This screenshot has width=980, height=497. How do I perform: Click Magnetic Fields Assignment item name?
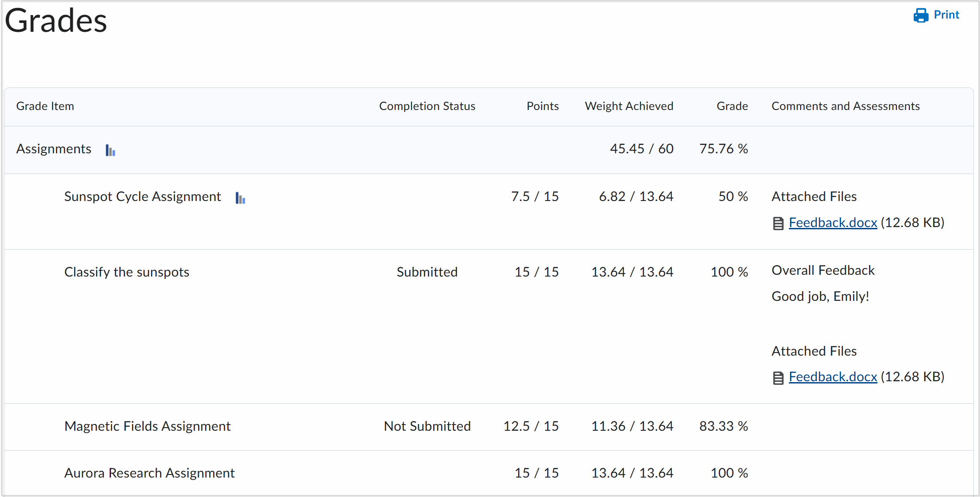pyautogui.click(x=147, y=426)
